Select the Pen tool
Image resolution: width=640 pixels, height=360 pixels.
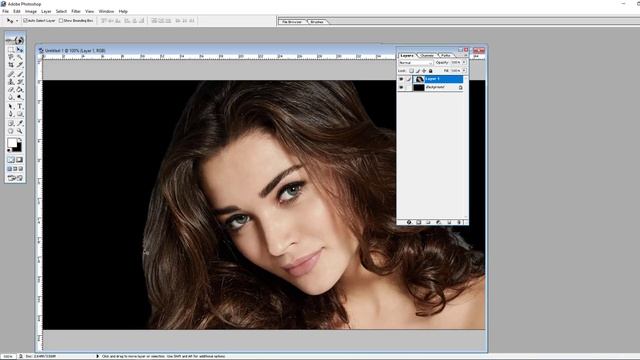(11, 114)
